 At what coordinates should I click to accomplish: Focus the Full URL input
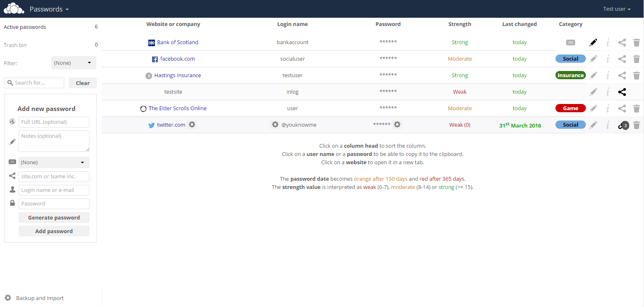tap(54, 122)
